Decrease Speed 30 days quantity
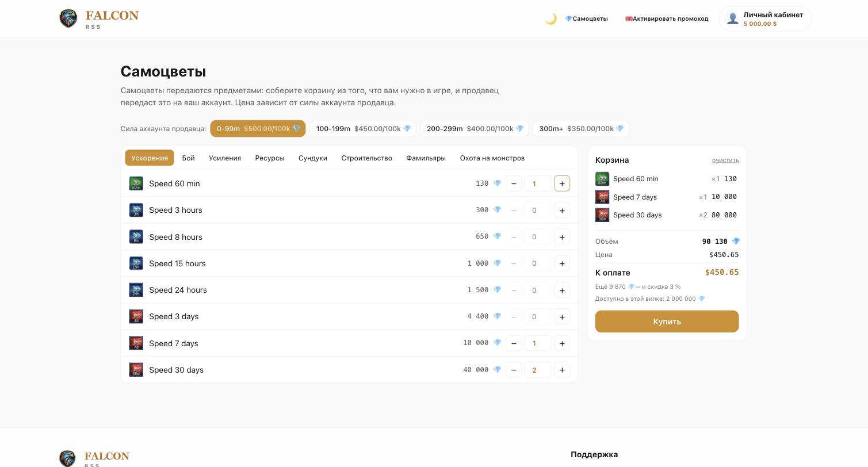Viewport: 868px width, 467px height. pos(514,370)
